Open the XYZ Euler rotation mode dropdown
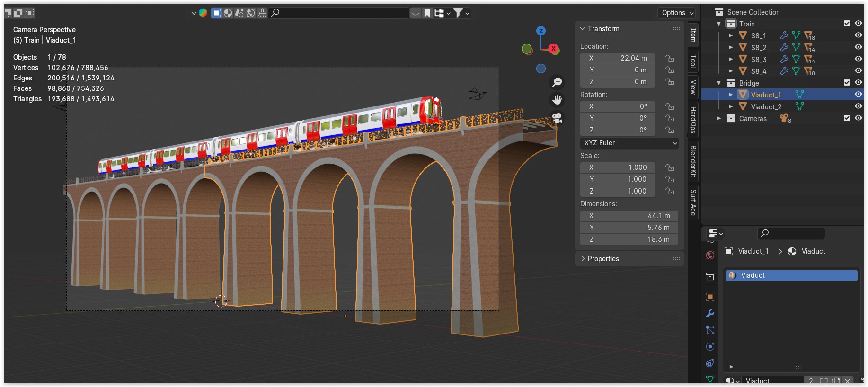868x387 pixels. point(629,143)
